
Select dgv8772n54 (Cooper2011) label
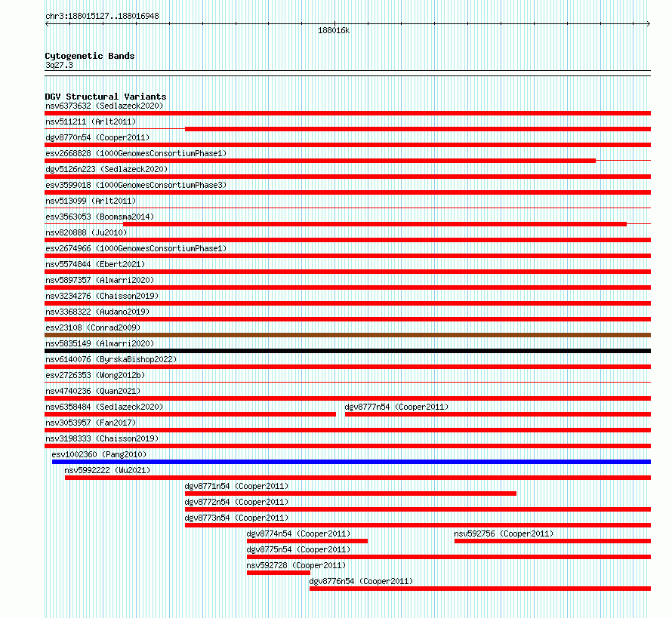pyautogui.click(x=236, y=502)
